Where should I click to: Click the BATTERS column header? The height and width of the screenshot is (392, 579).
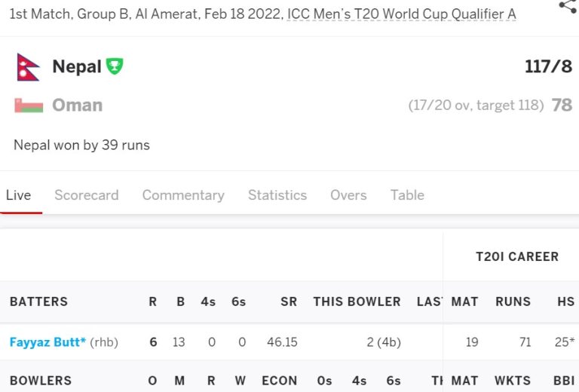(x=38, y=302)
